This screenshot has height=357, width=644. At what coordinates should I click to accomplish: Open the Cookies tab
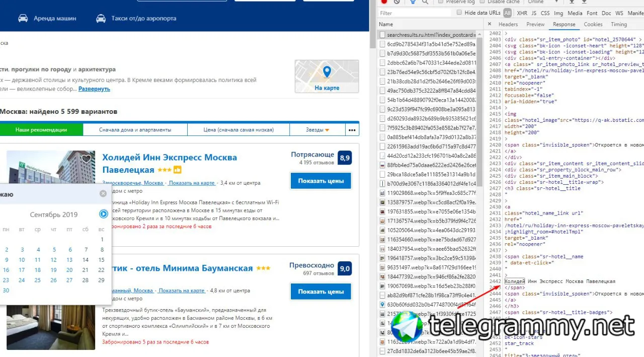(593, 24)
